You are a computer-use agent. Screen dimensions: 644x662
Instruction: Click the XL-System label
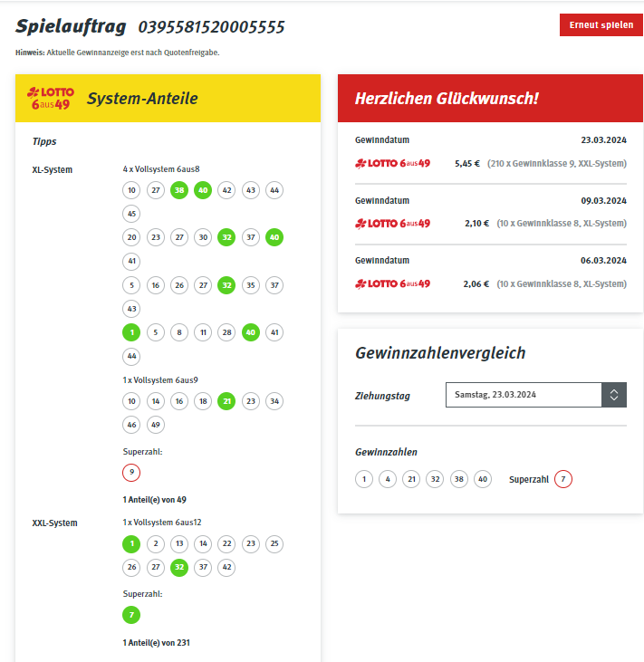[52, 169]
